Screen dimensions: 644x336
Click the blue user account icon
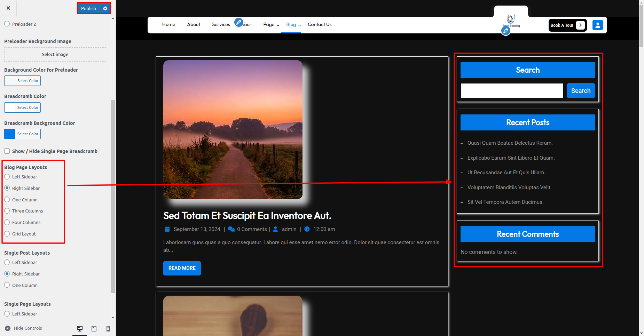[597, 25]
